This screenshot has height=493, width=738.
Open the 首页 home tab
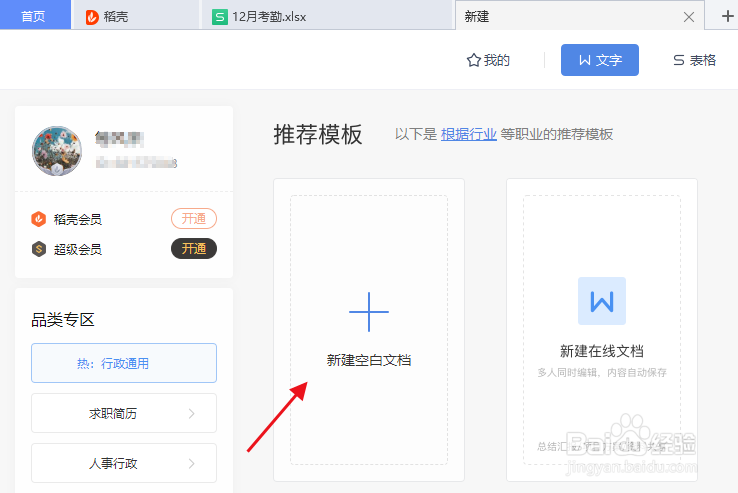35,16
